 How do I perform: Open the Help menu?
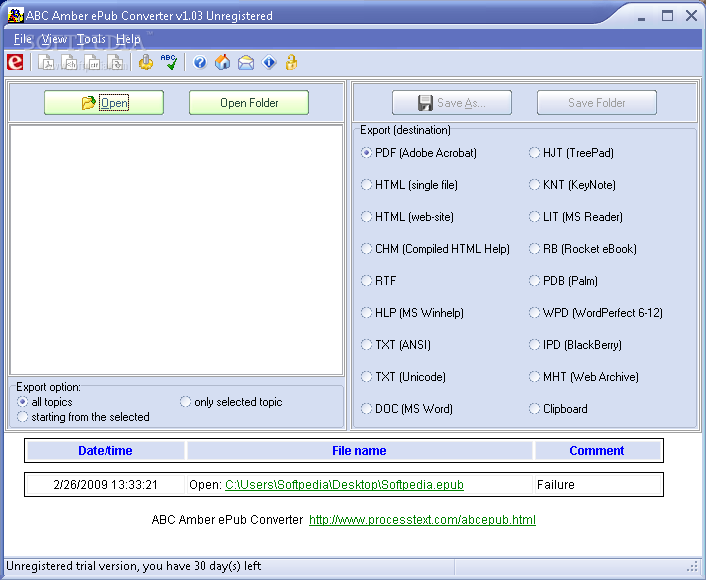click(128, 39)
